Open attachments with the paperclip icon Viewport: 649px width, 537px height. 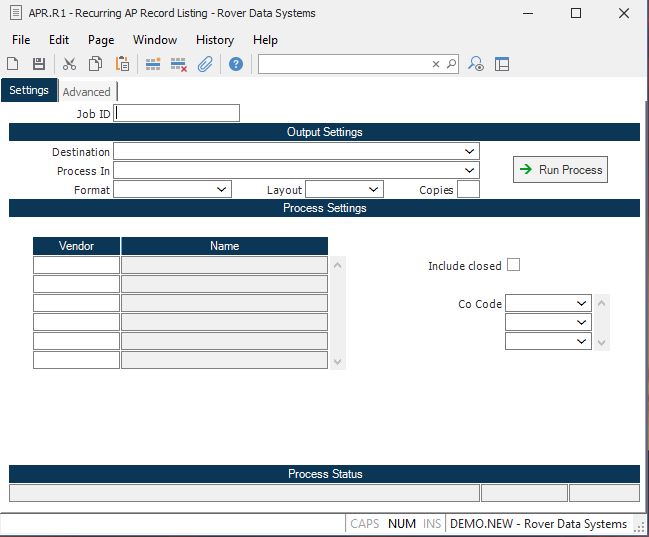click(x=205, y=64)
